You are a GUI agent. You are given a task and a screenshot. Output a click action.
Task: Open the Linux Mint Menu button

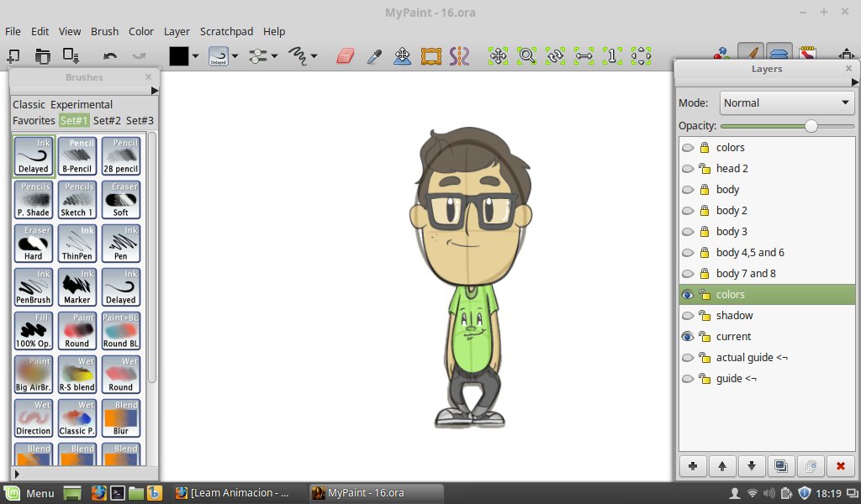coord(29,493)
